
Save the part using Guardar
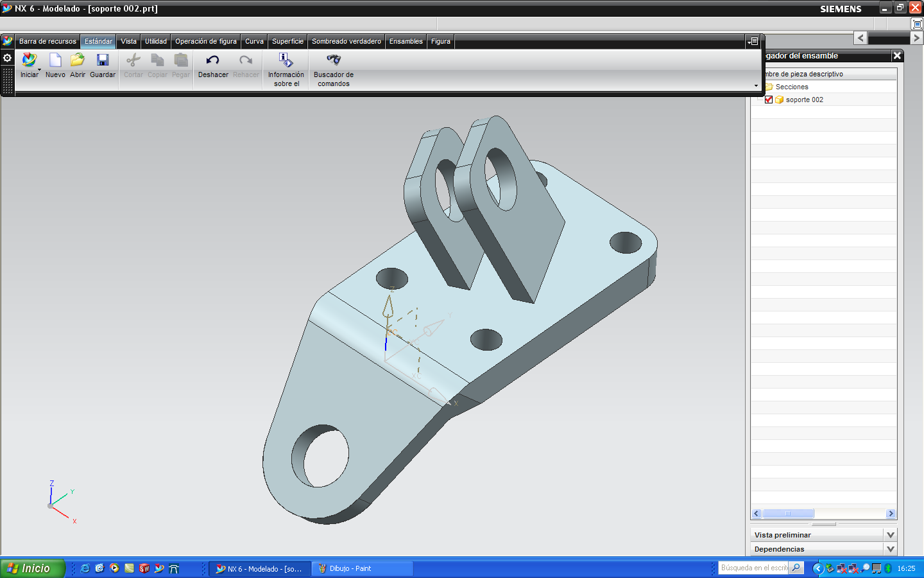pyautogui.click(x=103, y=60)
